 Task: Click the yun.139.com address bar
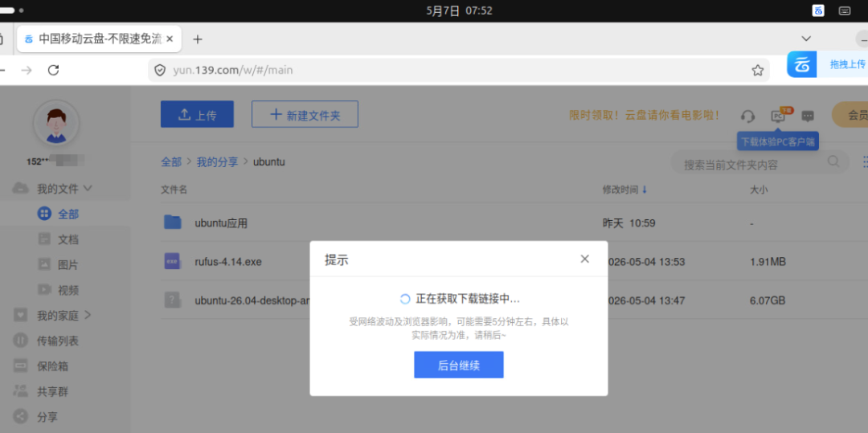tap(458, 70)
